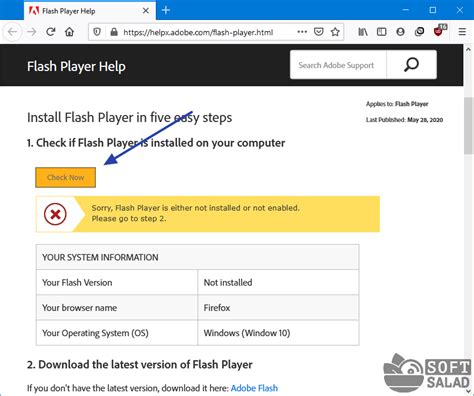Click the 'Your browser name' row label

tap(79, 308)
